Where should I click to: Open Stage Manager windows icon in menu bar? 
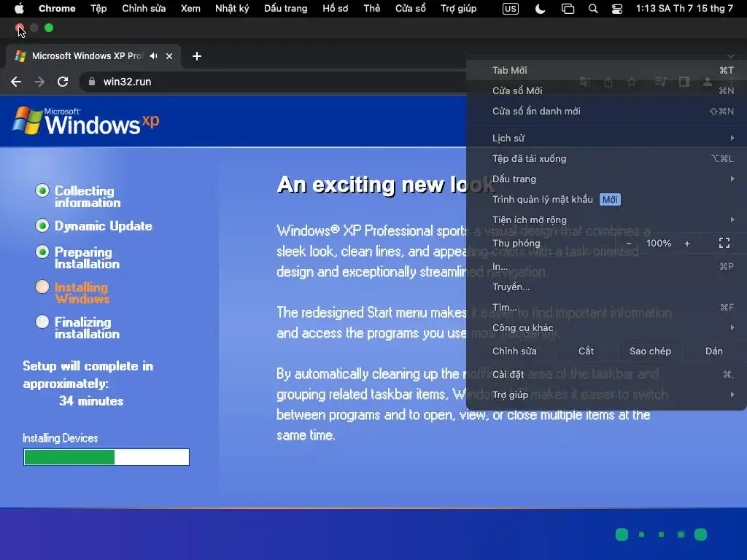point(568,9)
